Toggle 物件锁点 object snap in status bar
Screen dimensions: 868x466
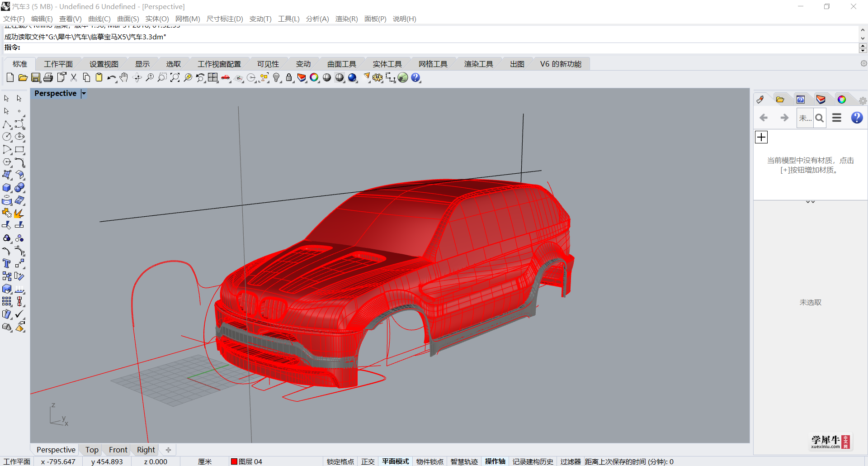pos(430,461)
